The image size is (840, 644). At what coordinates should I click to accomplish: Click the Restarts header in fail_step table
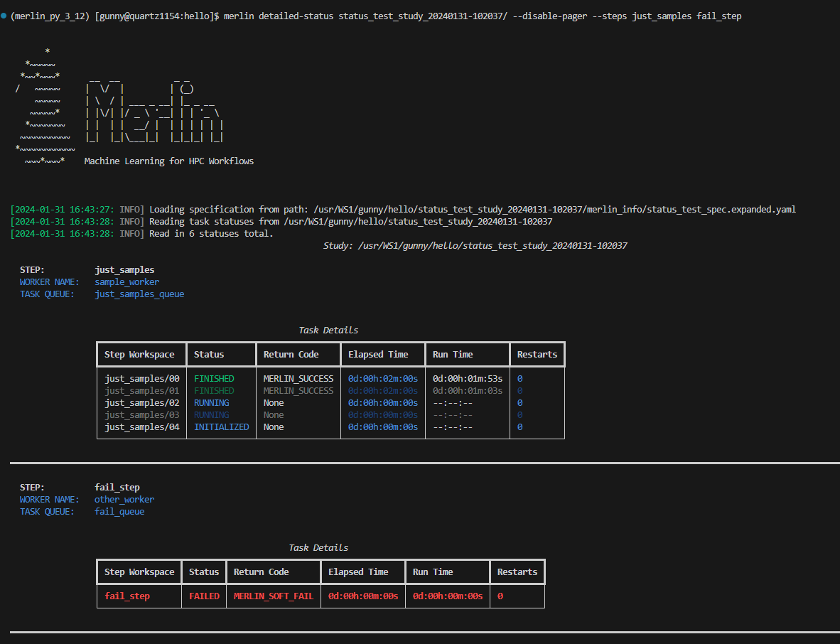(517, 572)
